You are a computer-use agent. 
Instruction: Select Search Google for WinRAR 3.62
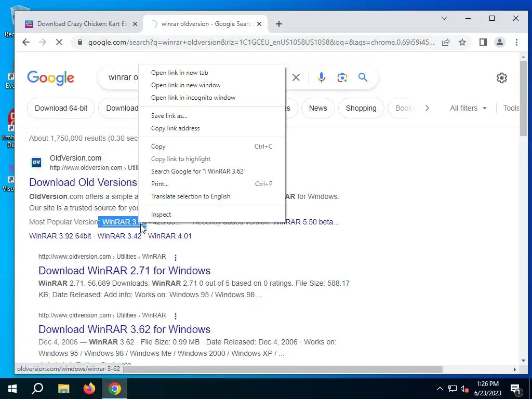pos(212,171)
